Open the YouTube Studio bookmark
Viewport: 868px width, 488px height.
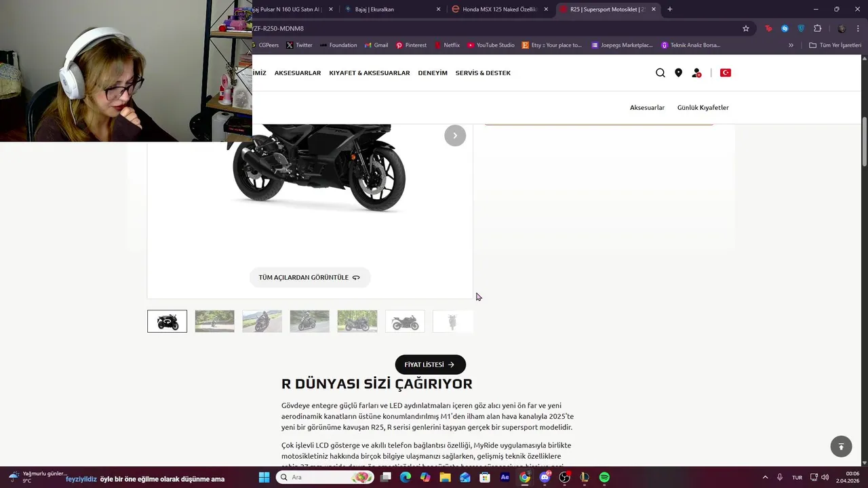point(491,45)
